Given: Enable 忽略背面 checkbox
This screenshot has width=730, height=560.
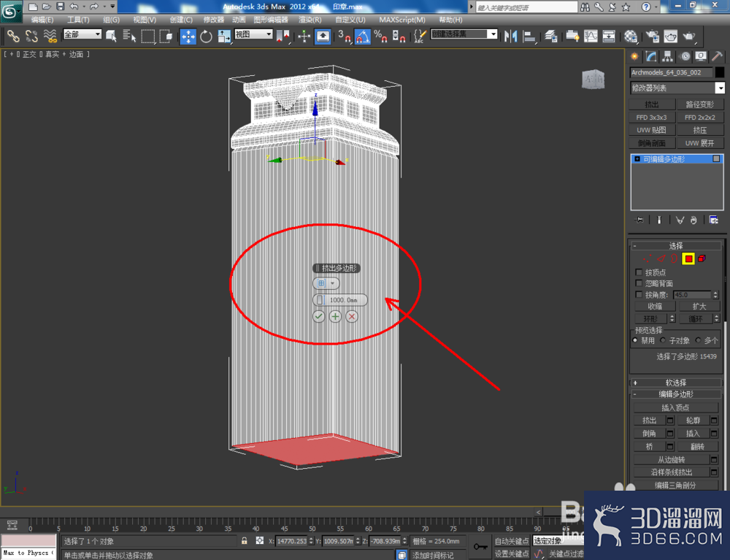Looking at the screenshot, I should (x=639, y=283).
